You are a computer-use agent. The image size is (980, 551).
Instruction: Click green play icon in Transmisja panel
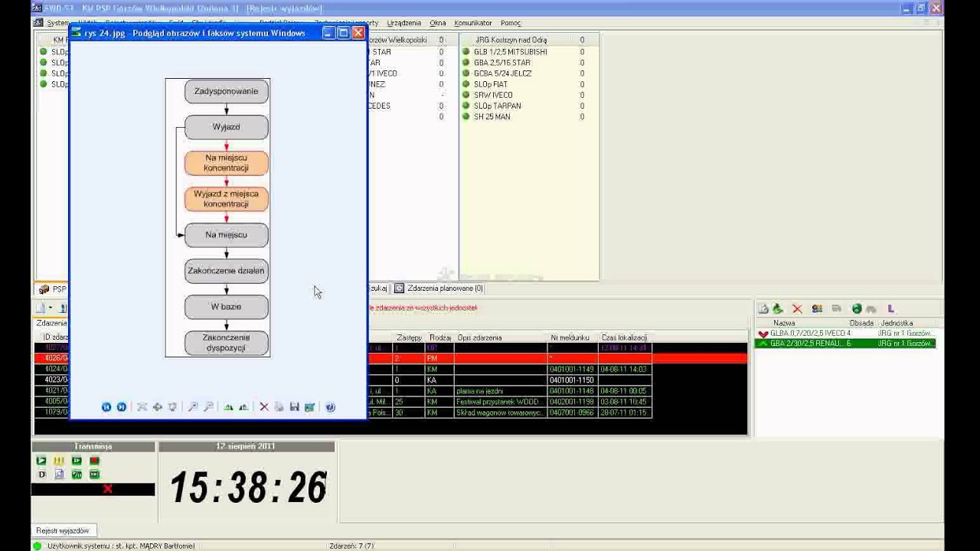41,461
